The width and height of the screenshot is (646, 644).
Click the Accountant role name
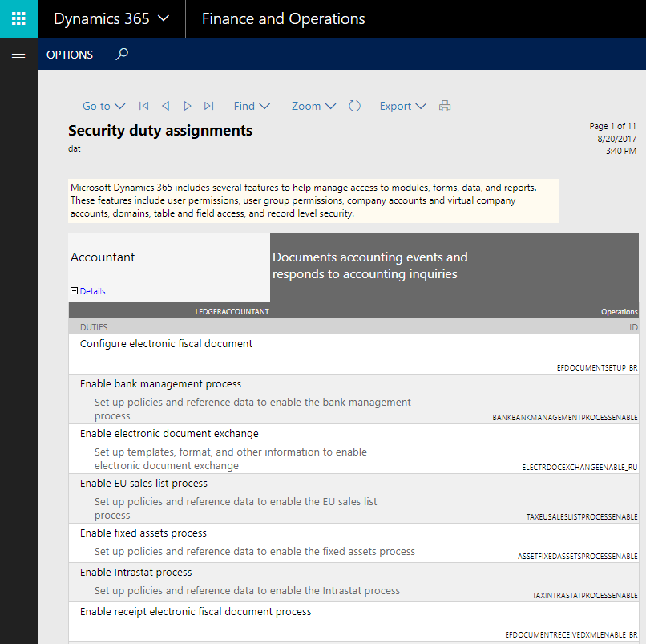[x=103, y=257]
